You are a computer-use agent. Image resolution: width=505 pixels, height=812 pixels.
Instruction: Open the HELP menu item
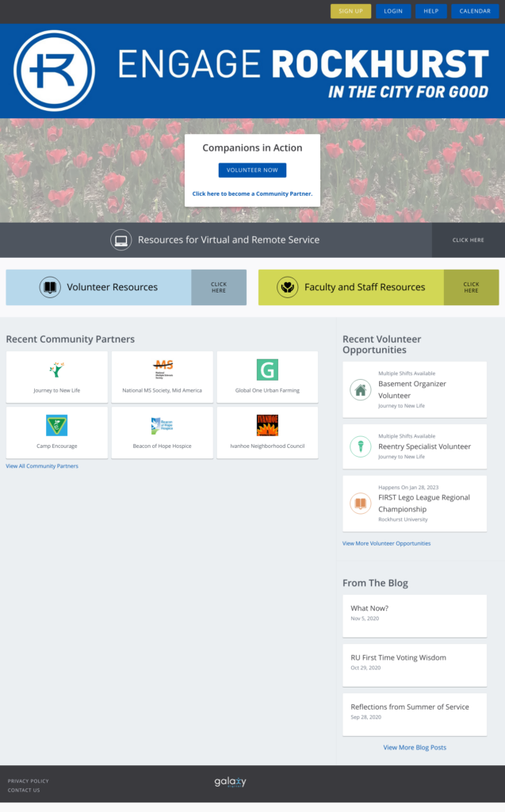pyautogui.click(x=431, y=11)
